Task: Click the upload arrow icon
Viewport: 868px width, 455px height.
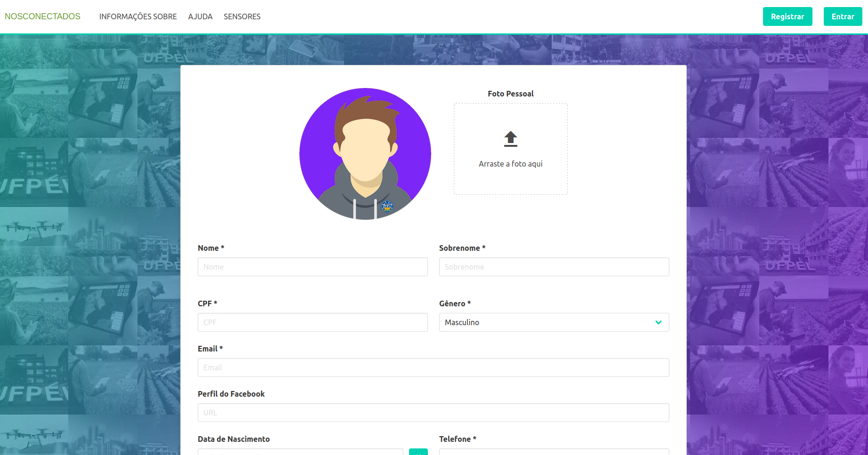Action: (x=510, y=139)
